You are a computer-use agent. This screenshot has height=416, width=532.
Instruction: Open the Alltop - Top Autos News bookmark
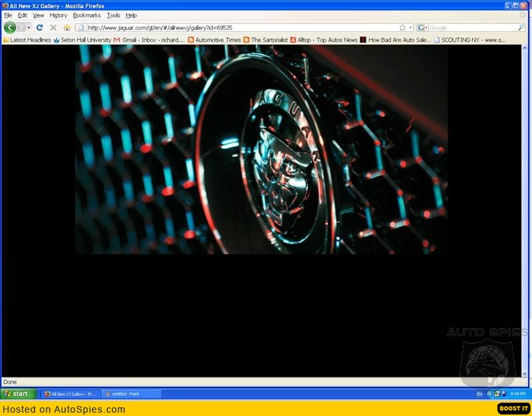(x=324, y=40)
